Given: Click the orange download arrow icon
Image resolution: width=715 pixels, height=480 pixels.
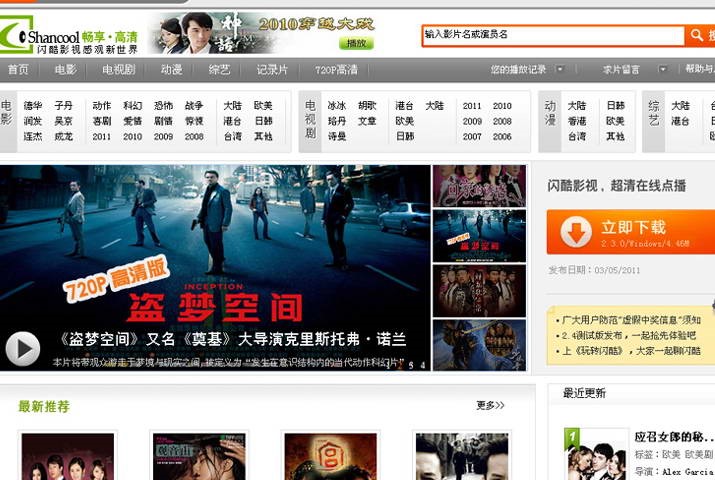Looking at the screenshot, I should [576, 232].
